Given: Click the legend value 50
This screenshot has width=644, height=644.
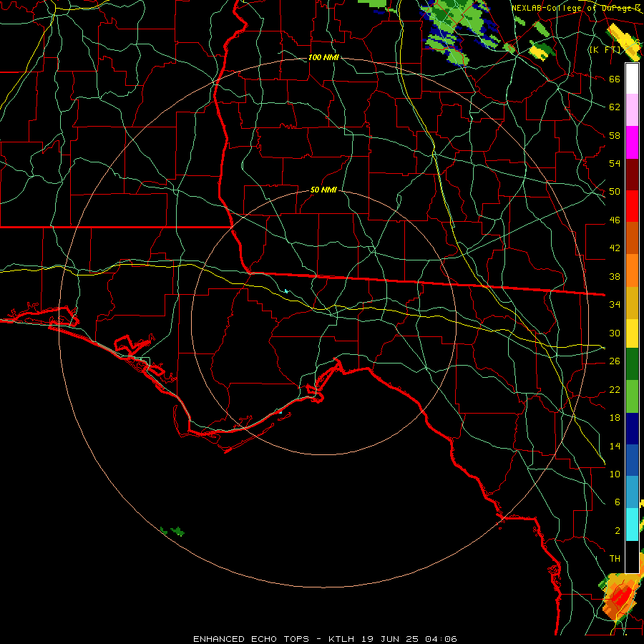Looking at the screenshot, I should 615,192.
